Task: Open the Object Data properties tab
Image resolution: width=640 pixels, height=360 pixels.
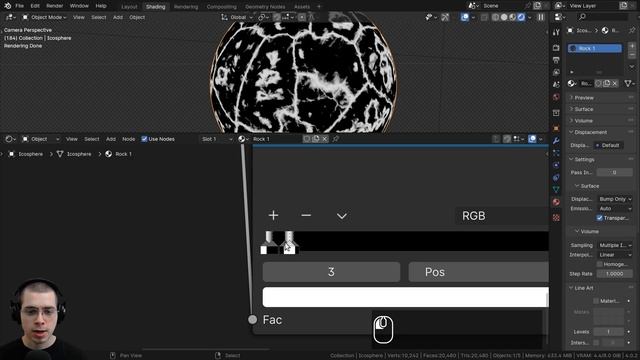Action: (556, 189)
